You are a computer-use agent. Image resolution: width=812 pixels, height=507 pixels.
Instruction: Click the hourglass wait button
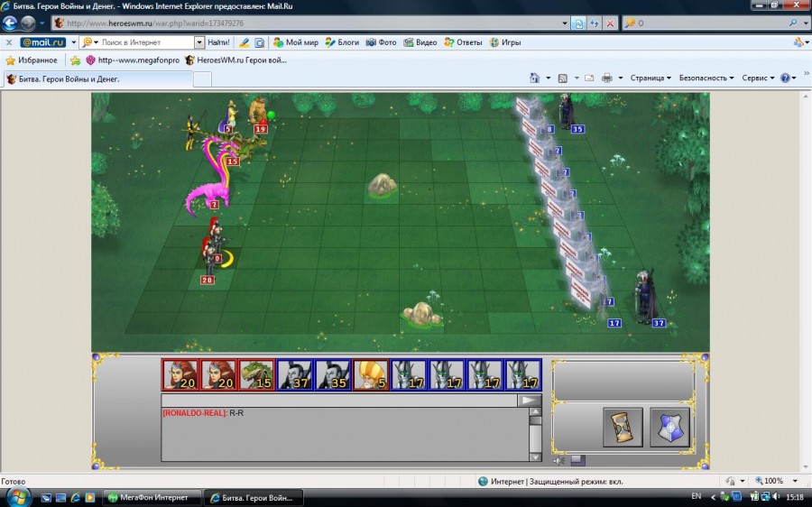pyautogui.click(x=623, y=428)
